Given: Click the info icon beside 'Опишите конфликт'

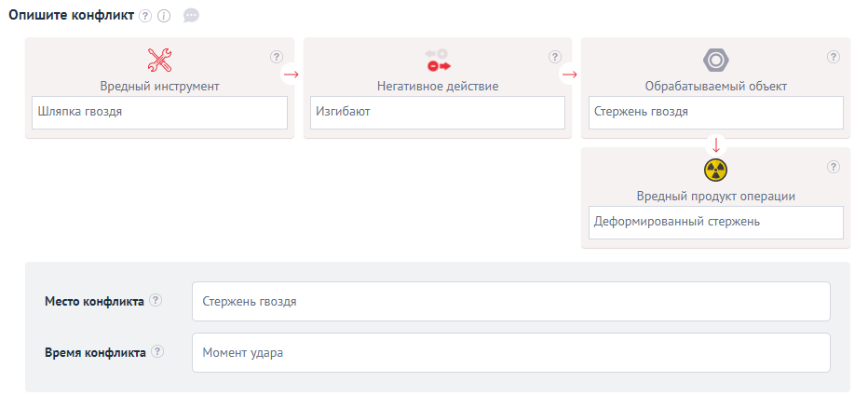Looking at the screenshot, I should pos(164,16).
